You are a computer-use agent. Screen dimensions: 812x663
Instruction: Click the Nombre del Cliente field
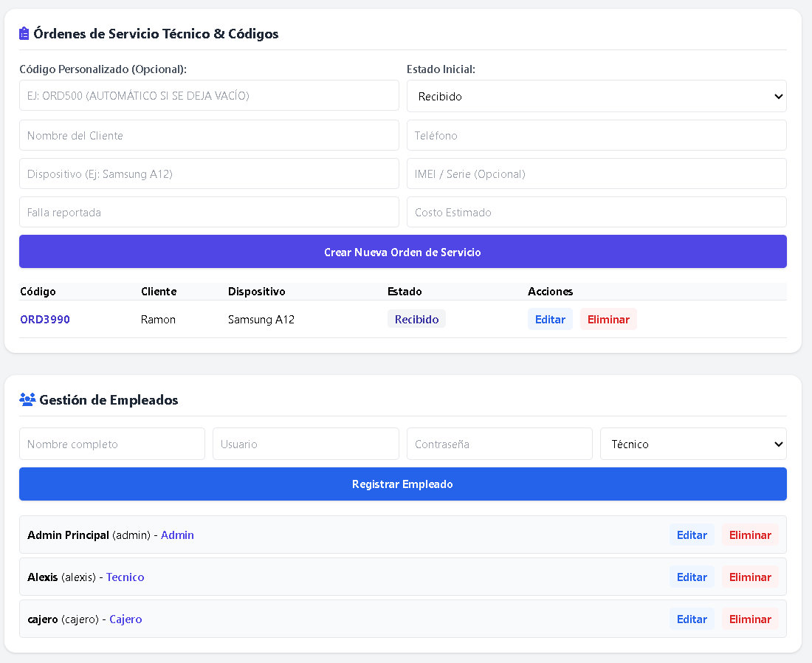click(x=209, y=135)
